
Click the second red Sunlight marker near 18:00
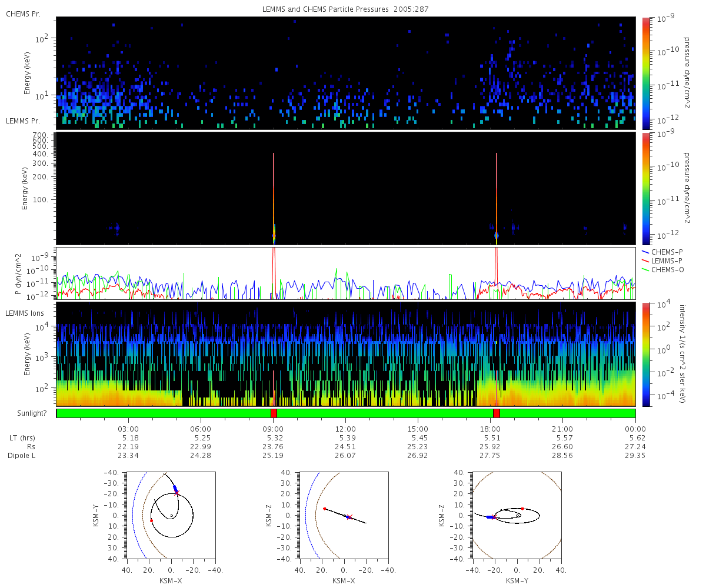(497, 413)
